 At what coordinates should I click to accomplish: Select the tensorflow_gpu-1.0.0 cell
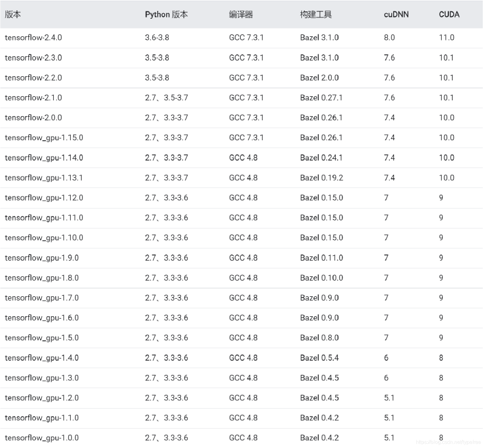(x=42, y=438)
